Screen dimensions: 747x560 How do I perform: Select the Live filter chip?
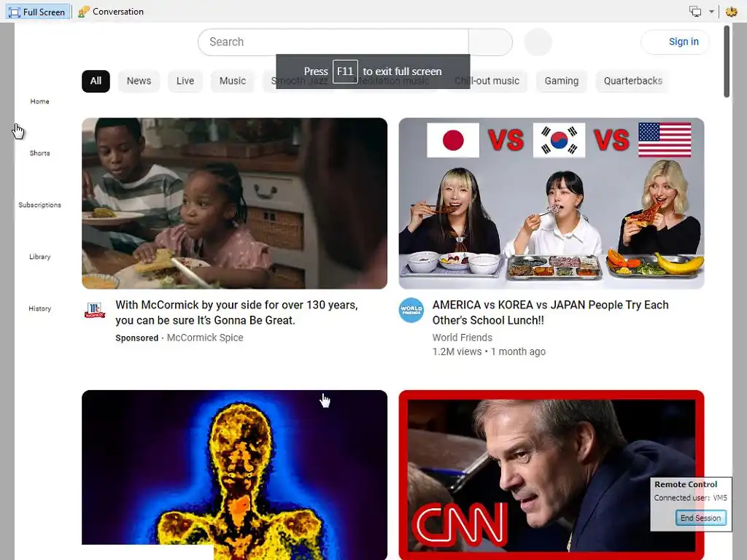(x=185, y=81)
